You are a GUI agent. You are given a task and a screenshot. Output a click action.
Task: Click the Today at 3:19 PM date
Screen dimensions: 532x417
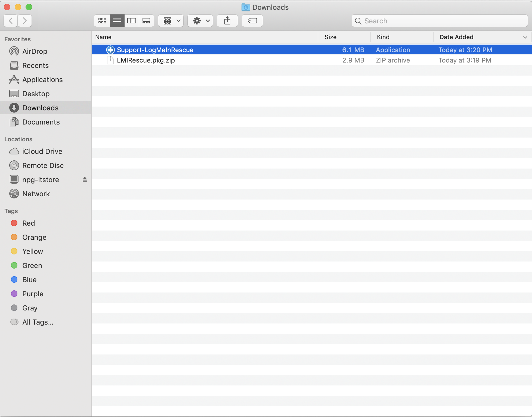pyautogui.click(x=465, y=60)
